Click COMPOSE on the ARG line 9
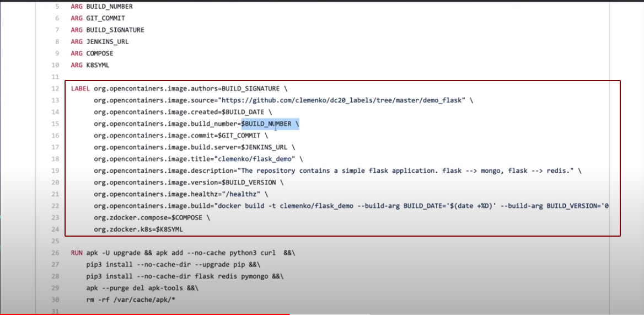This screenshot has width=644, height=315. coord(100,54)
